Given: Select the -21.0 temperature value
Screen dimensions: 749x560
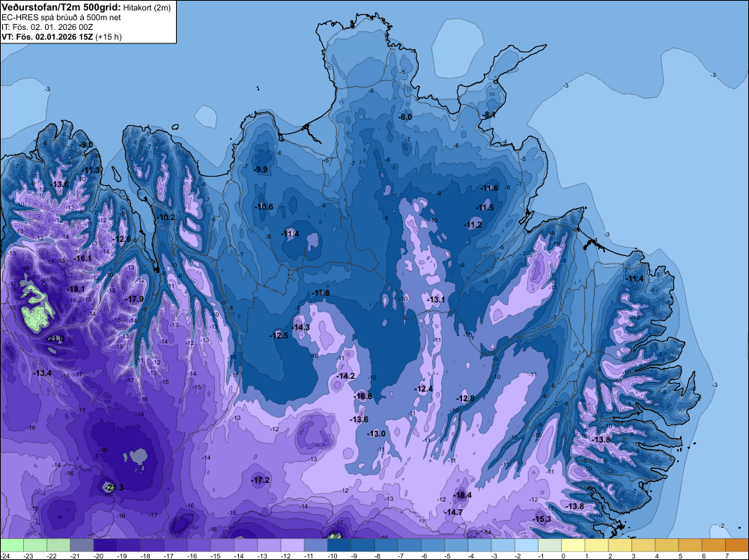Looking at the screenshot, I should (55, 339).
